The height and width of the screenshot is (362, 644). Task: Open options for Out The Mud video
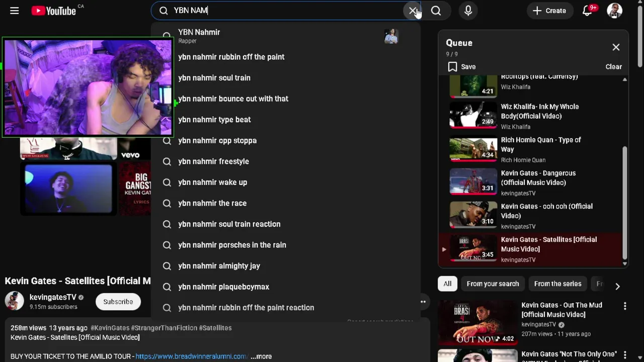(625, 306)
